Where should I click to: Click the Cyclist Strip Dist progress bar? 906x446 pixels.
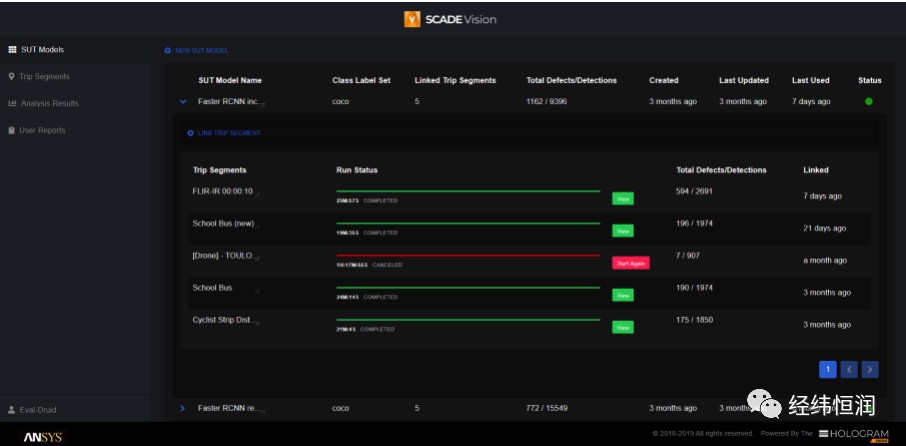[x=468, y=319]
